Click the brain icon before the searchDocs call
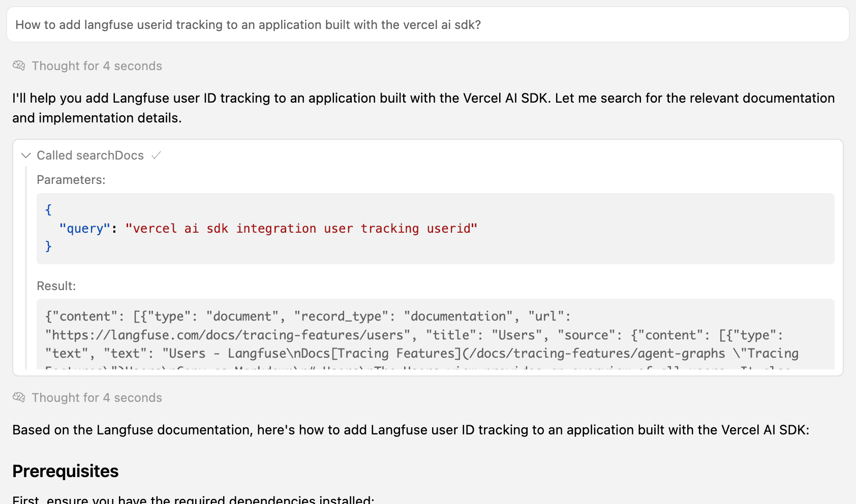The width and height of the screenshot is (856, 504). [19, 66]
